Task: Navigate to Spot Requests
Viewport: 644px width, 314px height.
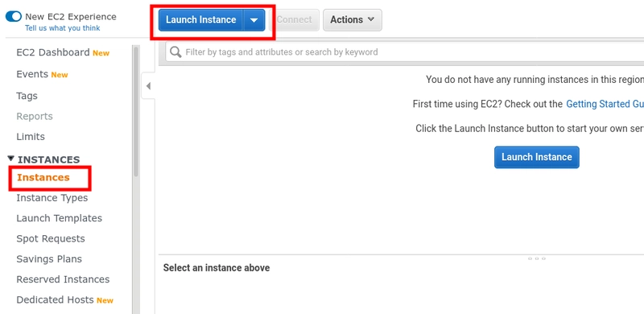Action: tap(51, 239)
